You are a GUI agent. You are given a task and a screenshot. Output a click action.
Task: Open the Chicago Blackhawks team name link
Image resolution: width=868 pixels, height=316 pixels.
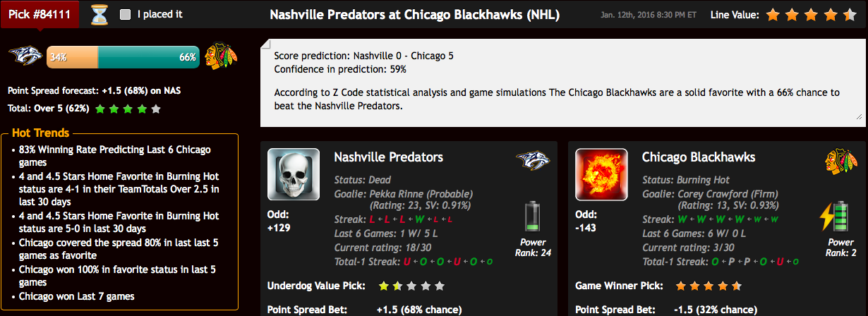coord(699,157)
